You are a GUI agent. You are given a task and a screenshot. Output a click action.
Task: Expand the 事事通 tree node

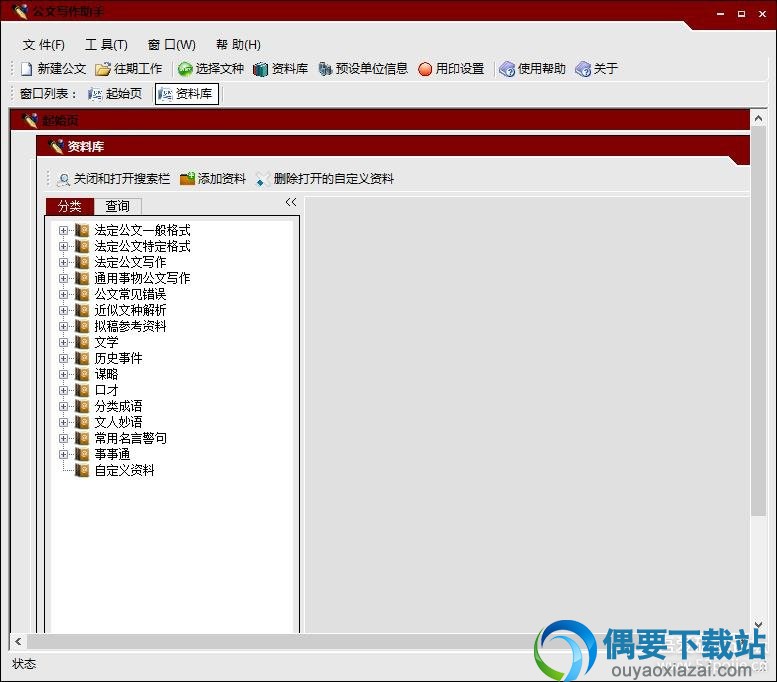[x=63, y=454]
